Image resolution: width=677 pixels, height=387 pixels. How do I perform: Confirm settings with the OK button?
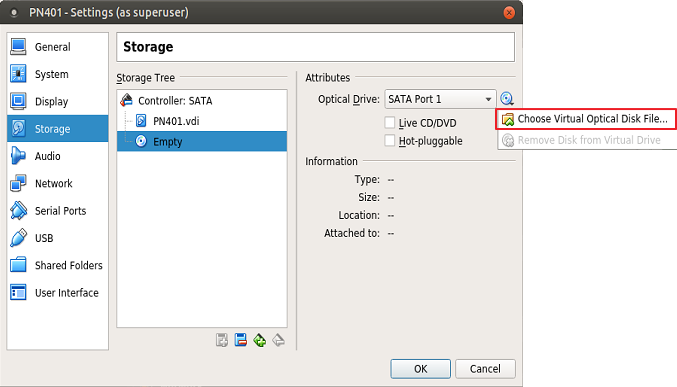click(421, 369)
